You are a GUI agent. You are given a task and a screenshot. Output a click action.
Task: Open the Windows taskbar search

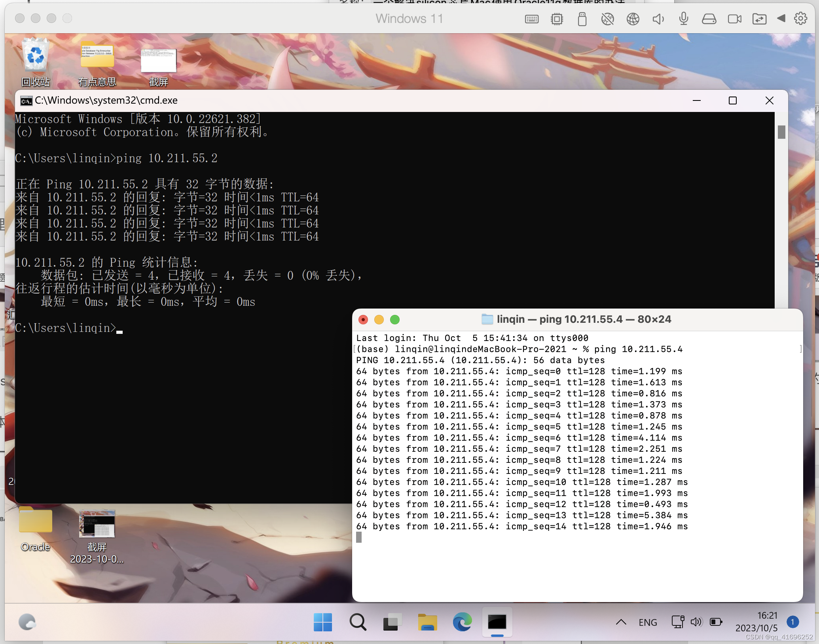click(x=358, y=622)
